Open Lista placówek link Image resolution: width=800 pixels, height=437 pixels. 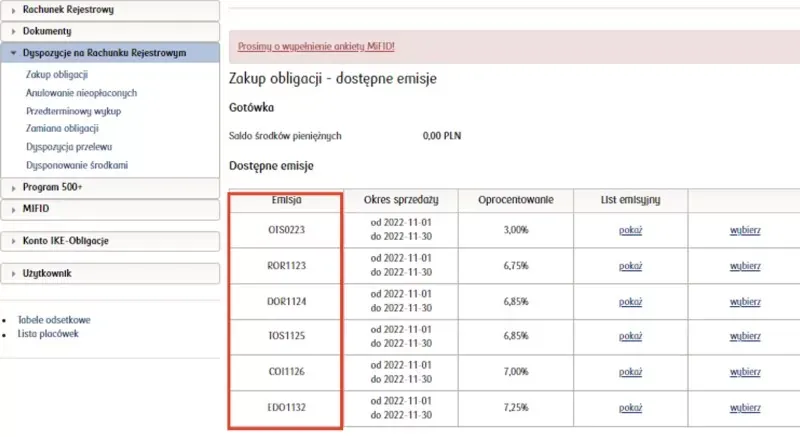48,334
